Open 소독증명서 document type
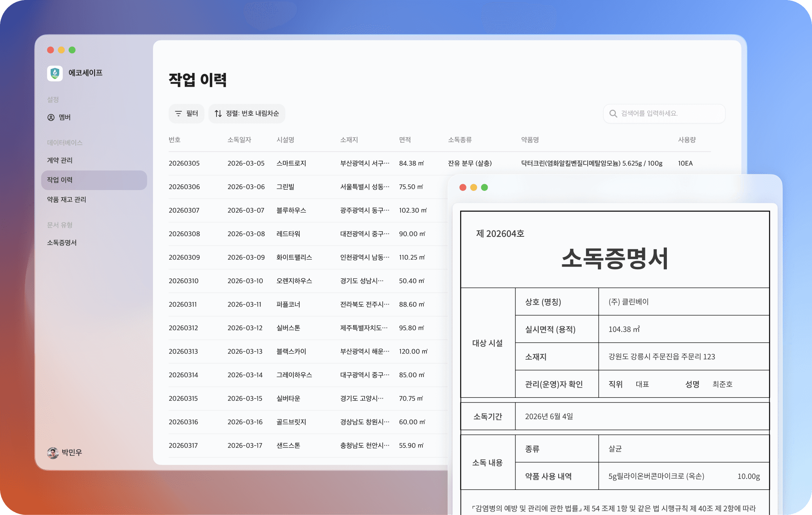Image resolution: width=812 pixels, height=515 pixels. point(62,243)
